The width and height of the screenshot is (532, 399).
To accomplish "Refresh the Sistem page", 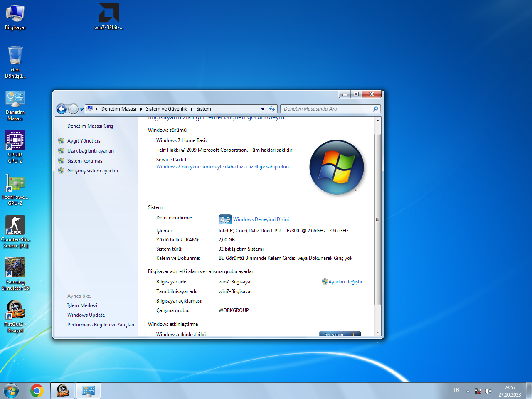I will pyautogui.click(x=272, y=109).
